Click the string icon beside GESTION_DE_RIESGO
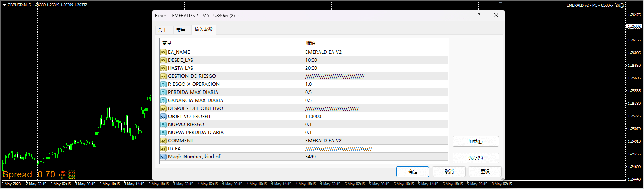Image resolution: width=644 pixels, height=189 pixels. tap(163, 76)
